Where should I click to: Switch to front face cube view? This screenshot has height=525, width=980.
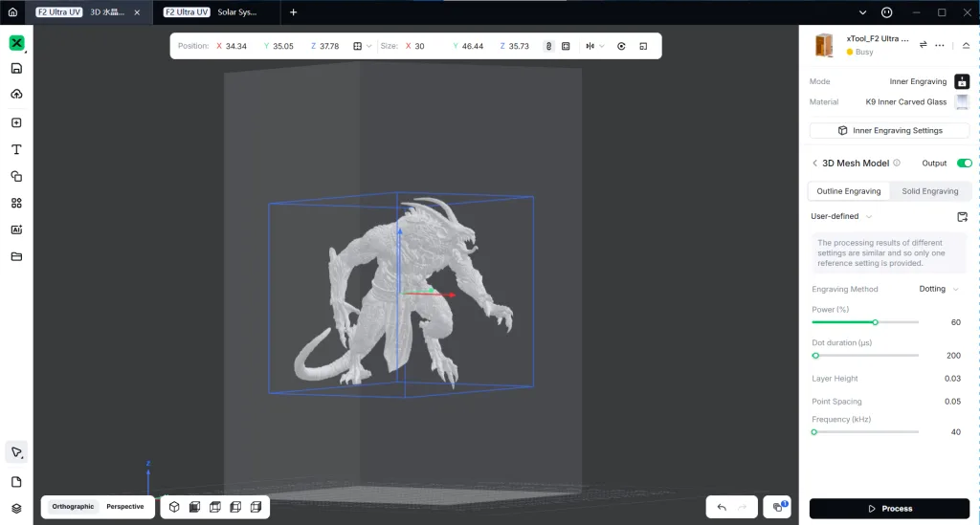click(194, 507)
